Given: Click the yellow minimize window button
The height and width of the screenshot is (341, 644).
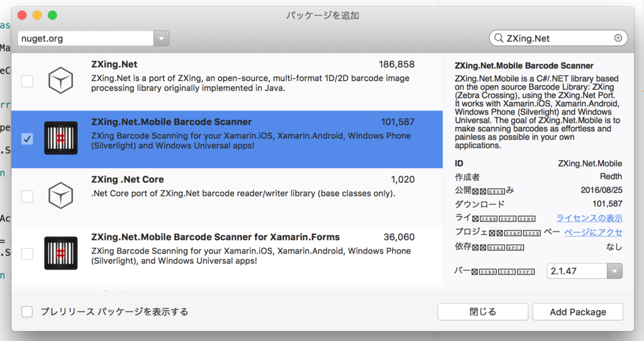Looking at the screenshot, I should pos(37,15).
